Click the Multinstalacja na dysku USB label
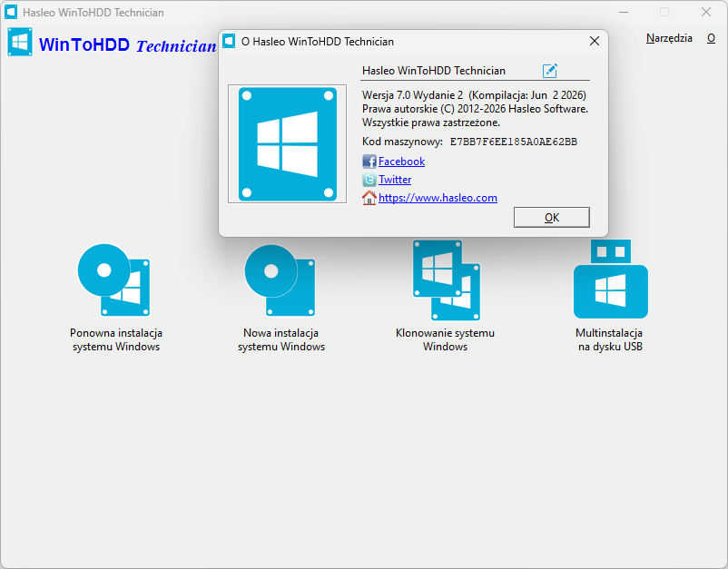 [610, 339]
